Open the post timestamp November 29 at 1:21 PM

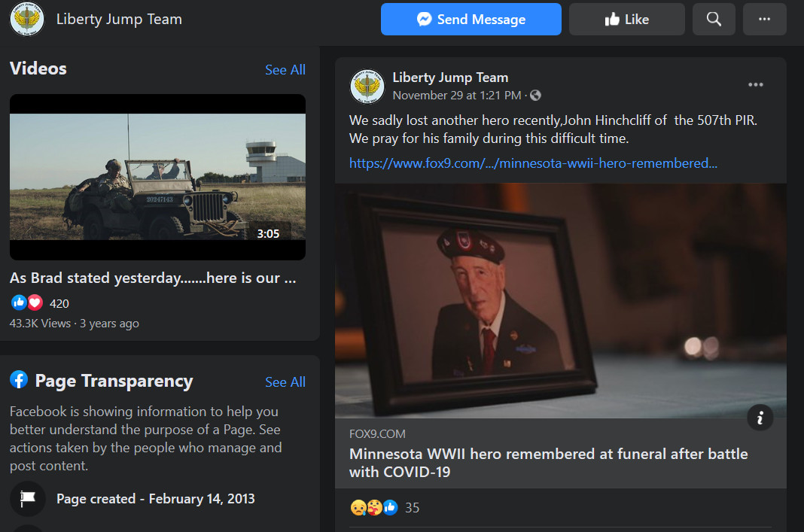coord(457,96)
